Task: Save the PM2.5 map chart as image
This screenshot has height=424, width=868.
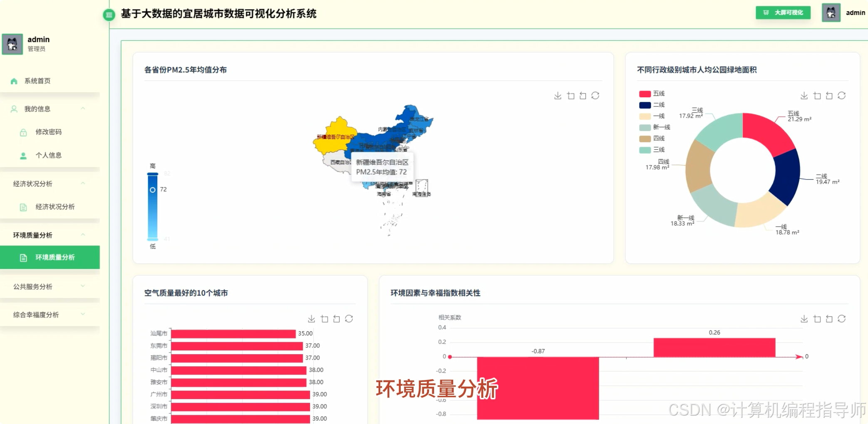Action: point(558,96)
